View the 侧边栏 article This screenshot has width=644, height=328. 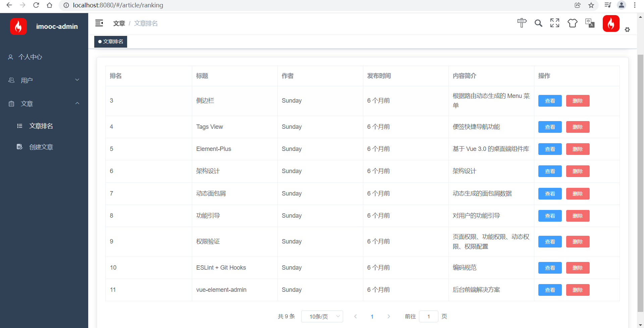pos(550,101)
